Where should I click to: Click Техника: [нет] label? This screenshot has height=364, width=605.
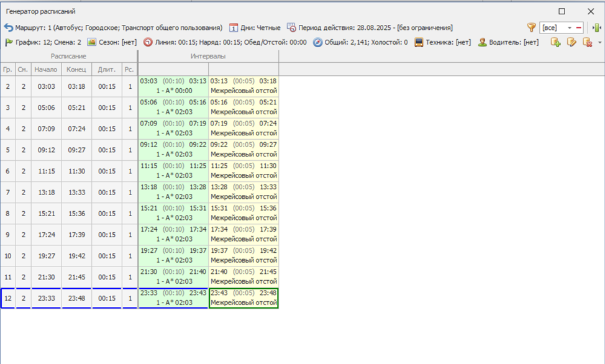pos(448,42)
